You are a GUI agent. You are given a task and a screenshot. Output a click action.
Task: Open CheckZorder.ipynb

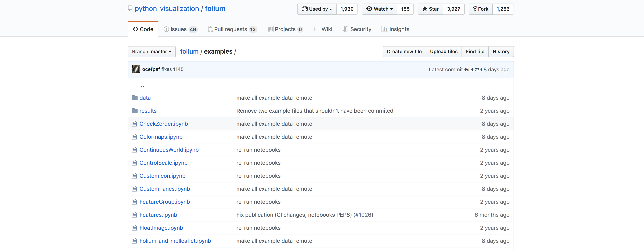pyautogui.click(x=164, y=124)
